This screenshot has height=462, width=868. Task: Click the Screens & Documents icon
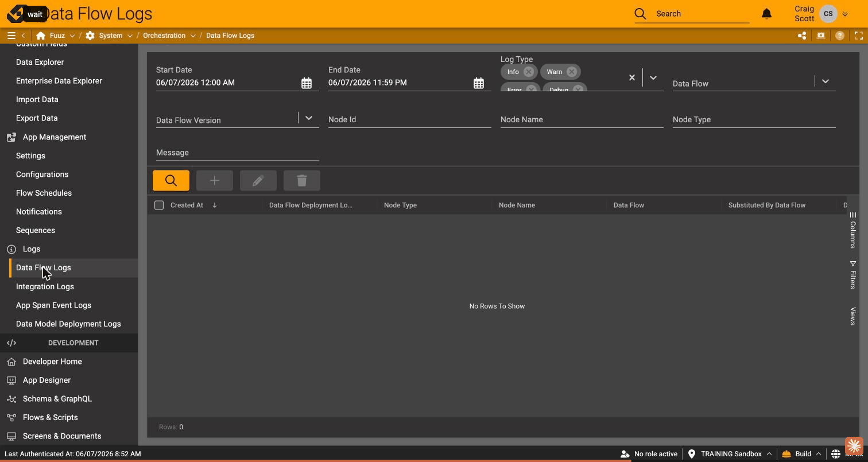(x=11, y=436)
